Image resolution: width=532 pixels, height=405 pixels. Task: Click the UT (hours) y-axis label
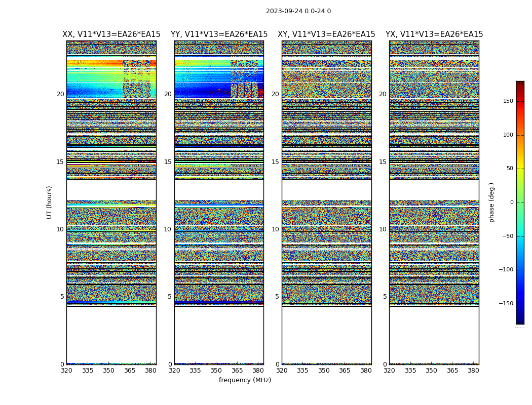pyautogui.click(x=50, y=202)
